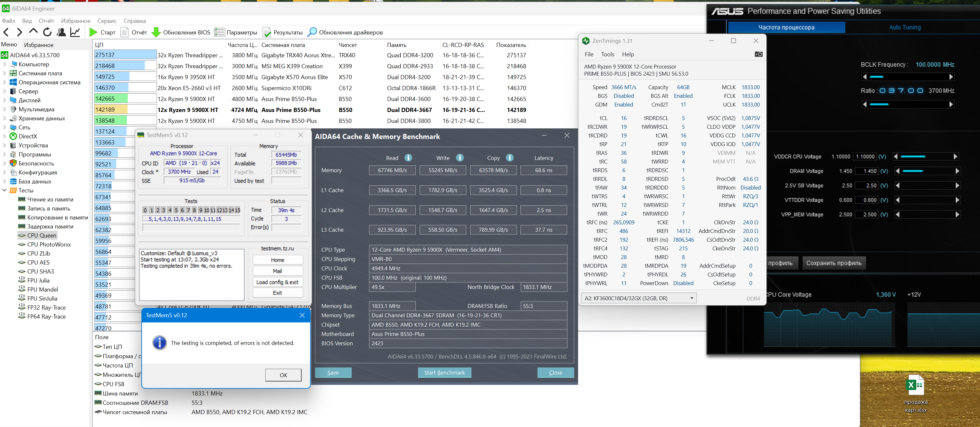This screenshot has width=980, height=427.
Task: Click the graph chart icon in AIDA64 toolbar
Action: [x=75, y=32]
